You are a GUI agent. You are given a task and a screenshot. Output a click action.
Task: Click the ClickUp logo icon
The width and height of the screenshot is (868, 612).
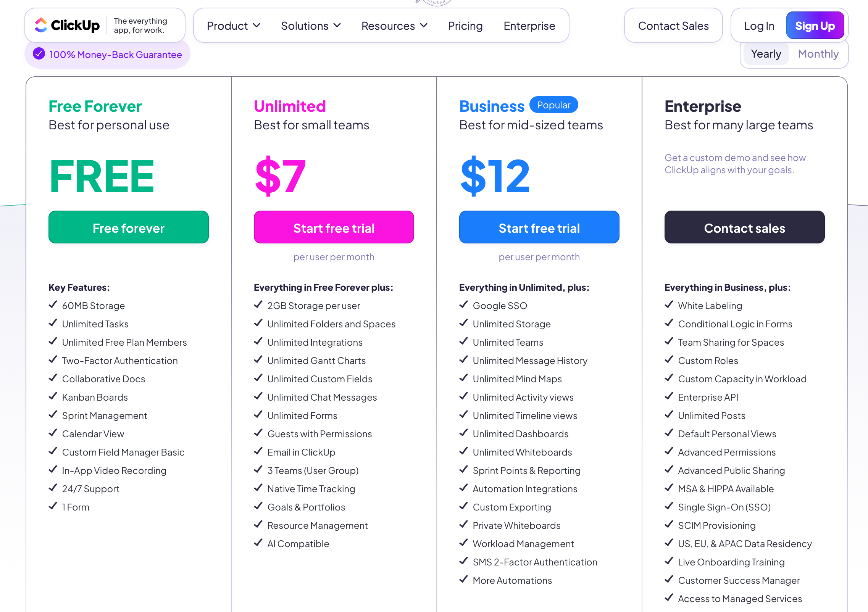(41, 25)
